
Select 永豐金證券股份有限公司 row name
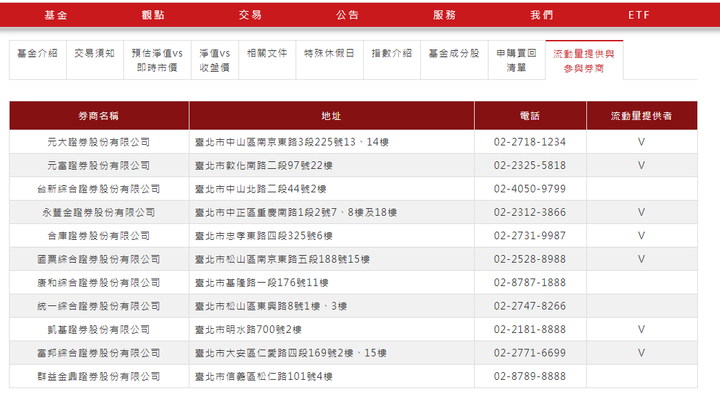(x=99, y=213)
